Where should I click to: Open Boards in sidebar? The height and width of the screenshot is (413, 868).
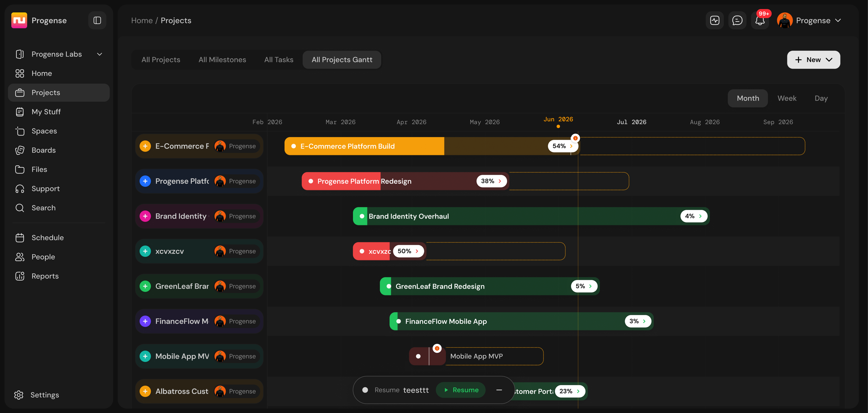[x=59, y=150]
